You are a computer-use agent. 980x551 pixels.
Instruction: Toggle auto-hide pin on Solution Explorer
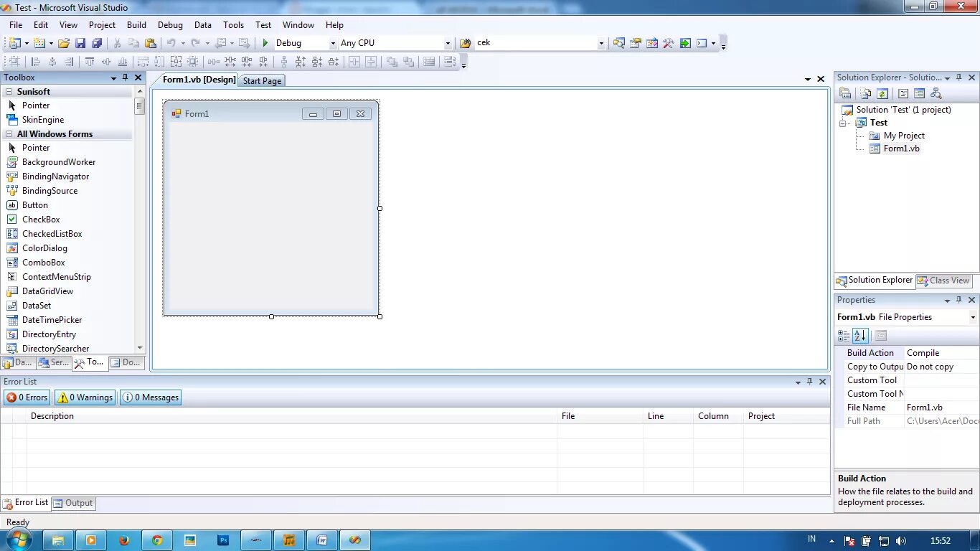959,77
